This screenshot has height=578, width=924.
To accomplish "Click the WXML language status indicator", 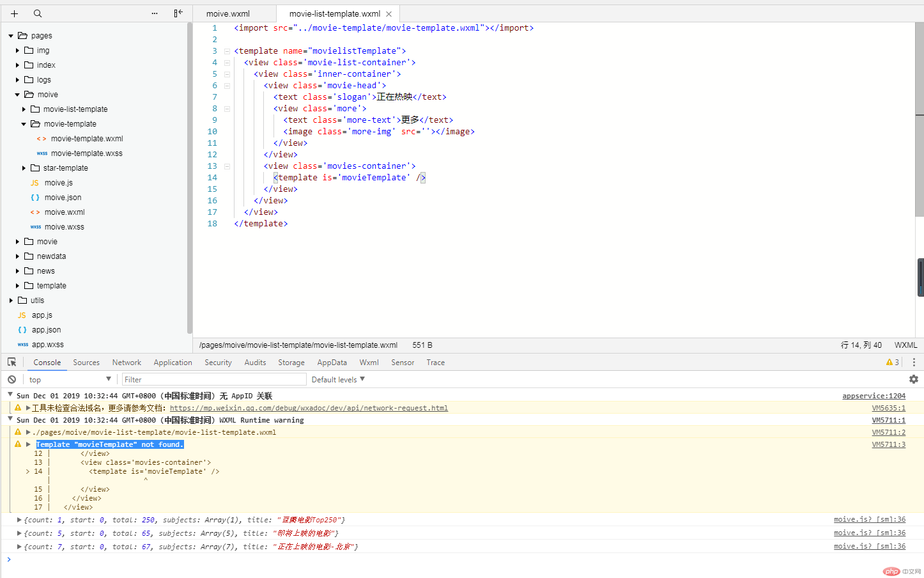I will (x=905, y=345).
